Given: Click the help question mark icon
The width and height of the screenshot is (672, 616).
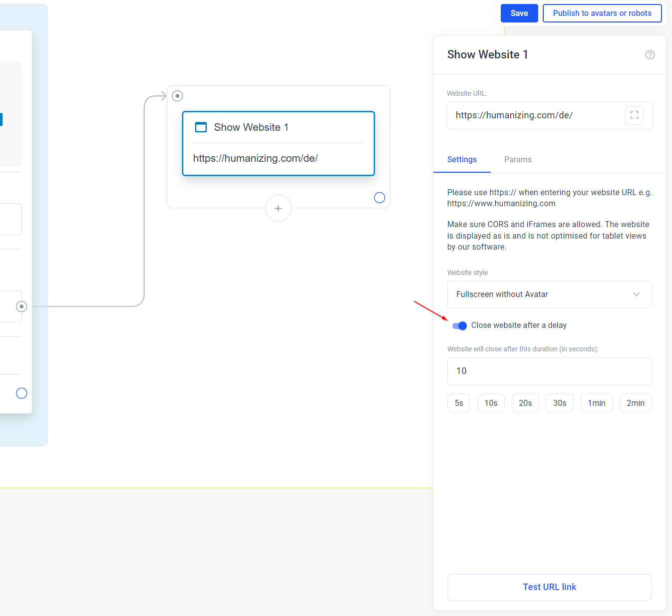Looking at the screenshot, I should 650,55.
